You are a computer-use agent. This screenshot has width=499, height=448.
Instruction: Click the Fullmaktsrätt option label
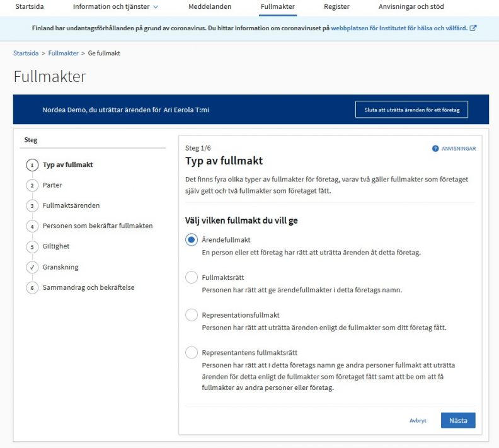pyautogui.click(x=223, y=277)
